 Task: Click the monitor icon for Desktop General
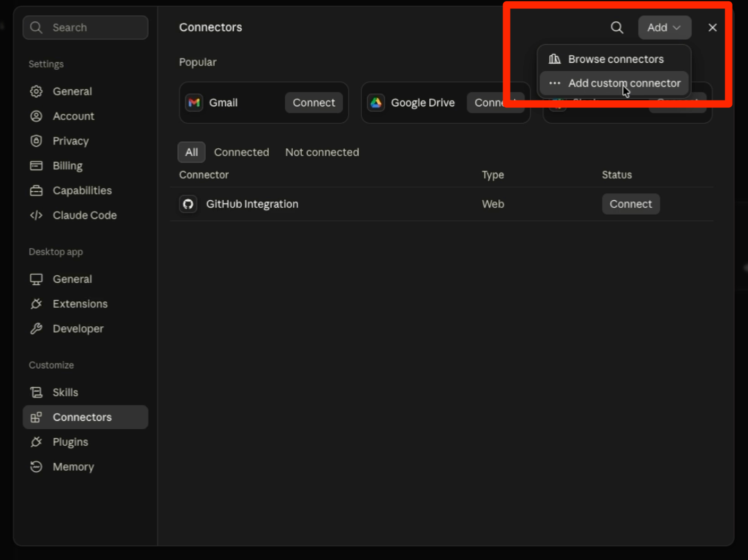(x=36, y=279)
